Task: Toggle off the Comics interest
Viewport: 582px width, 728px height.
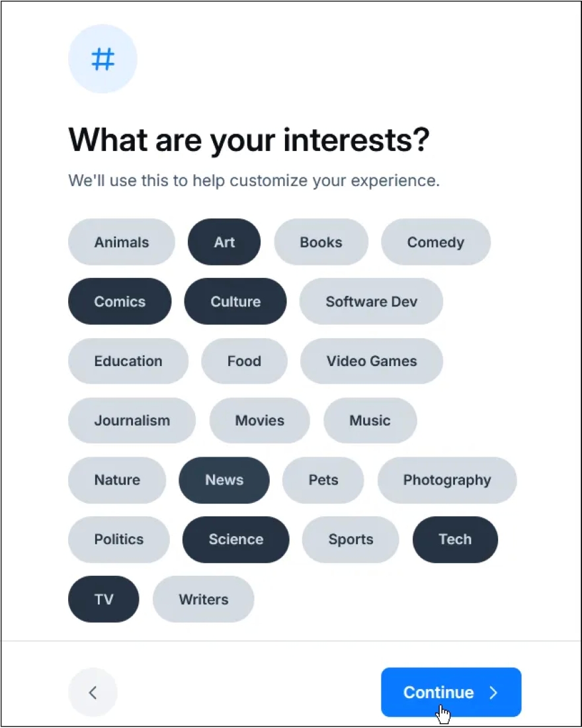Action: [x=120, y=302]
